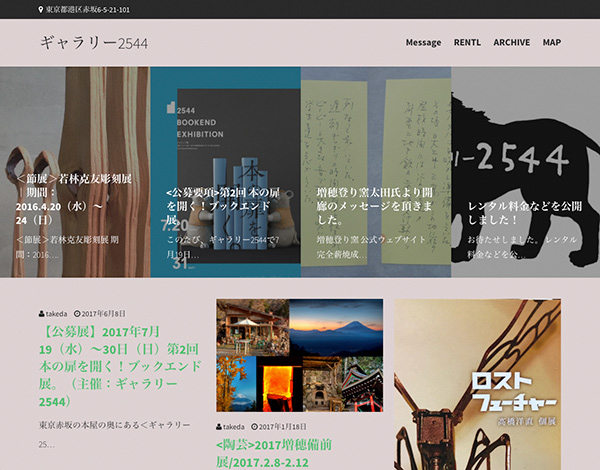Open the ブックエンド展 slide headline
600x470 pixels.
tap(224, 205)
